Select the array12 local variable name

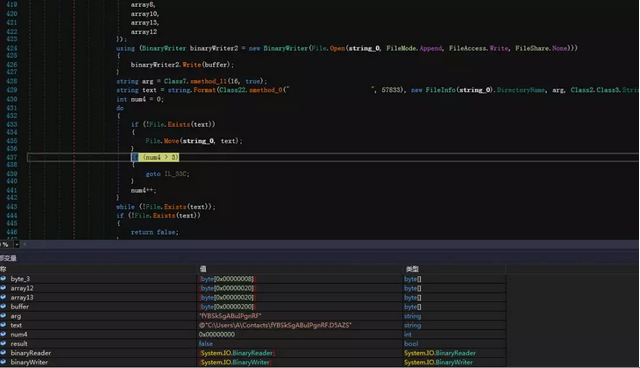pos(22,288)
